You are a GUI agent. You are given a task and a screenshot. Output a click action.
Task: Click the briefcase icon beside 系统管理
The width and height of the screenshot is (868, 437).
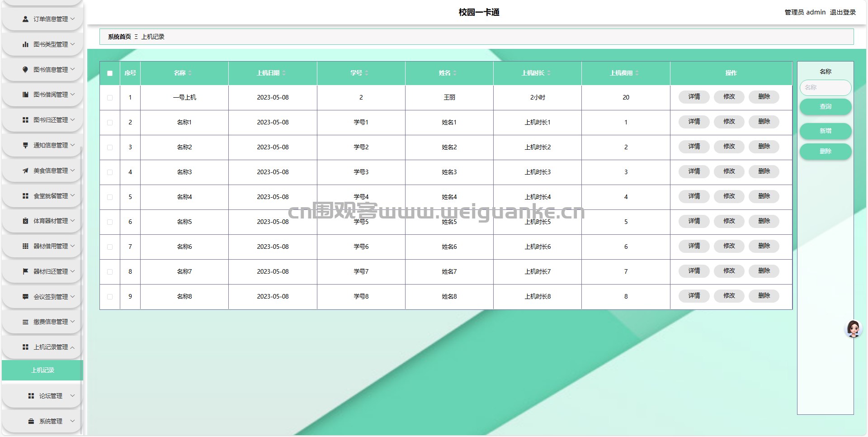(31, 421)
